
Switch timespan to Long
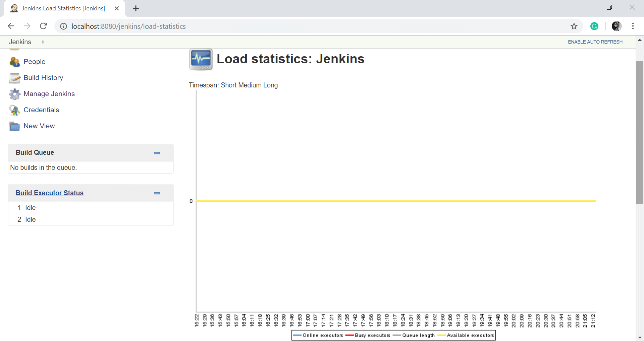click(270, 85)
